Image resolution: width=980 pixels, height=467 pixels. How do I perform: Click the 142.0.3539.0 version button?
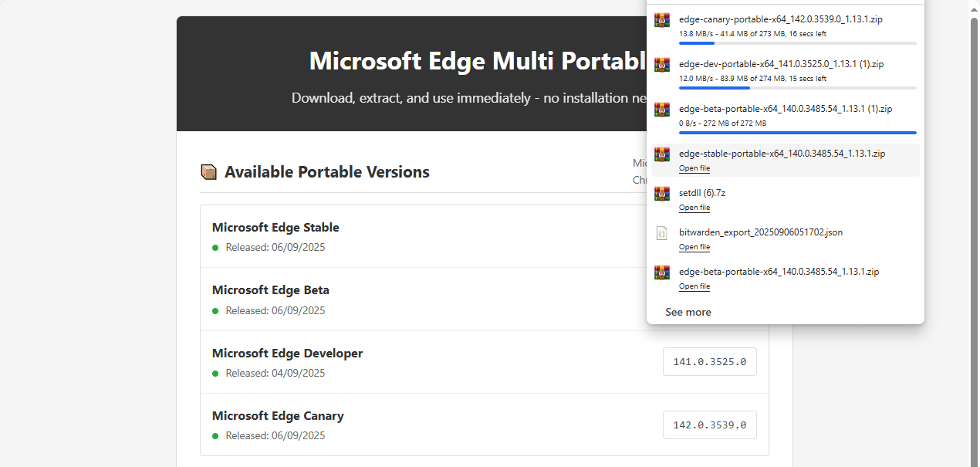[710, 425]
